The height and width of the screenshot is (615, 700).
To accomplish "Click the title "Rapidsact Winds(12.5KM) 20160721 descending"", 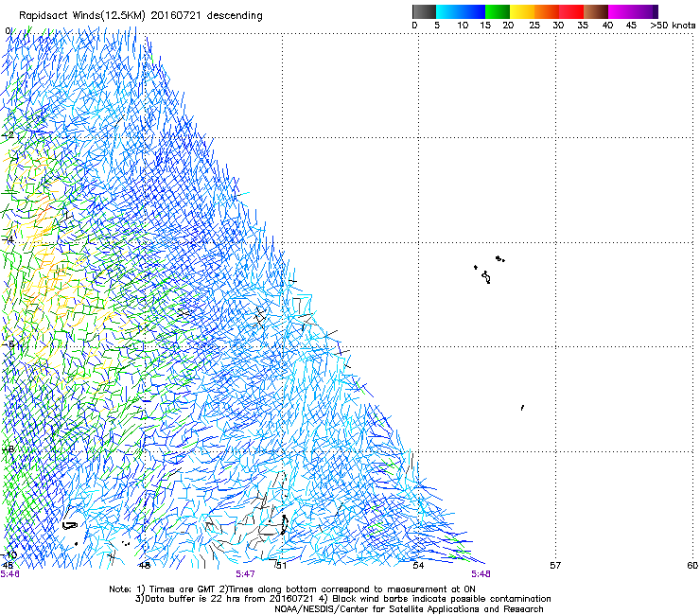I will [x=141, y=16].
